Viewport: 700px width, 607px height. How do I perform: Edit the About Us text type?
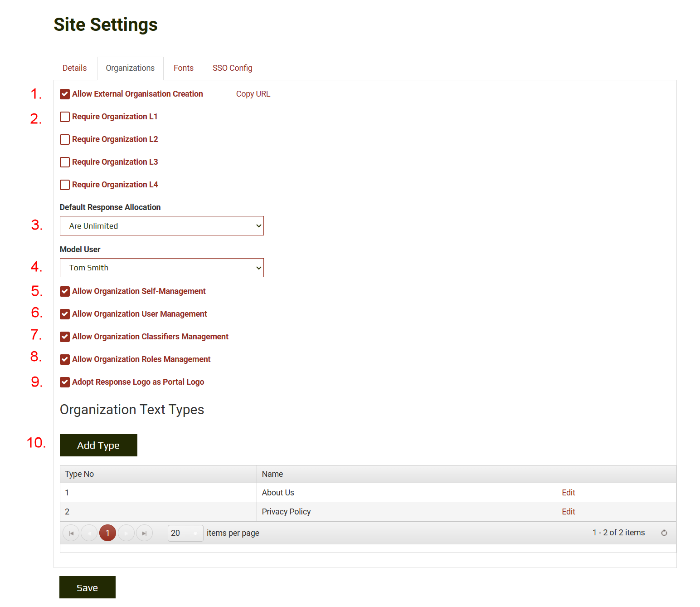[568, 493]
